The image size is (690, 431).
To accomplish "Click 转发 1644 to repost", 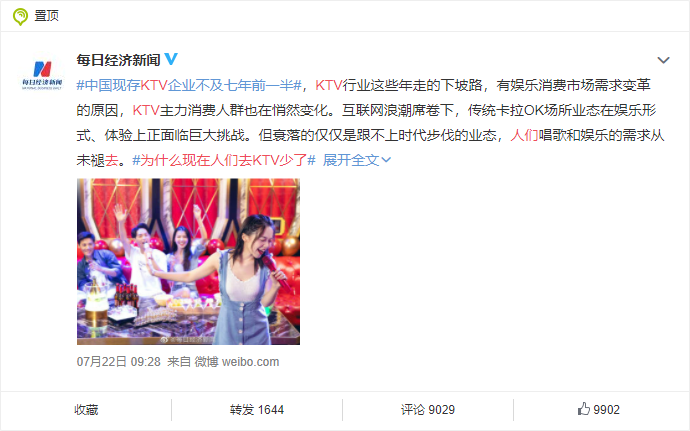I will tap(257, 410).
